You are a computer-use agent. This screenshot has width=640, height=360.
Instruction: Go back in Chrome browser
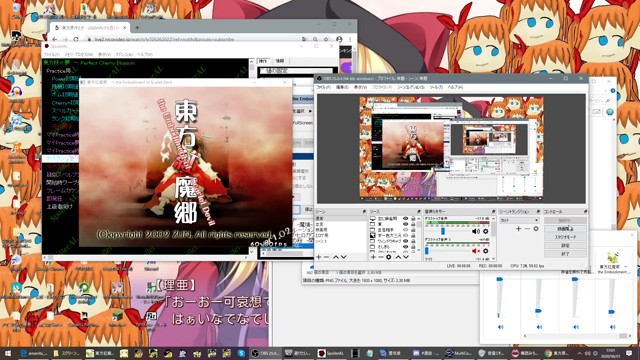tap(55, 39)
